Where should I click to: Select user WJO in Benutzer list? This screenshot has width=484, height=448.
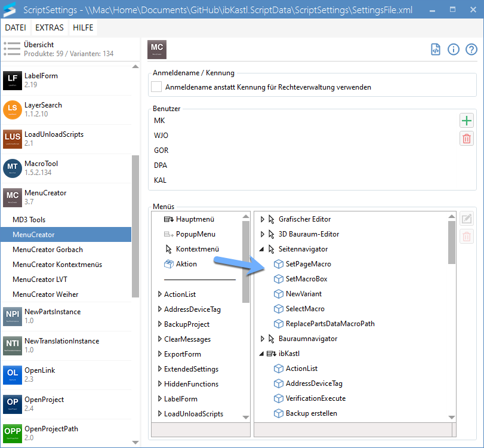tap(161, 136)
